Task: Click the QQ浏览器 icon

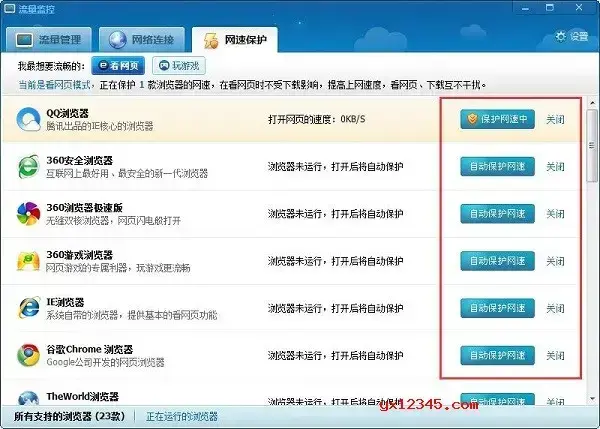Action: pos(28,119)
